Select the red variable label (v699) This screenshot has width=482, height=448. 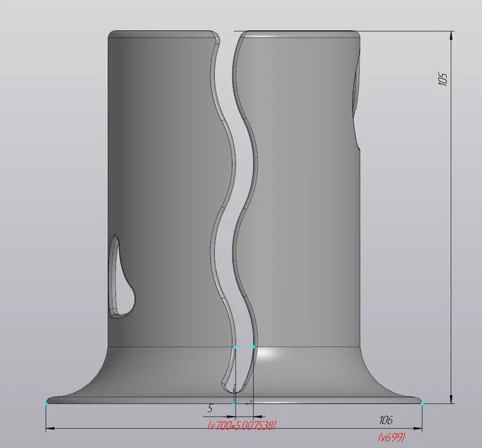click(391, 437)
